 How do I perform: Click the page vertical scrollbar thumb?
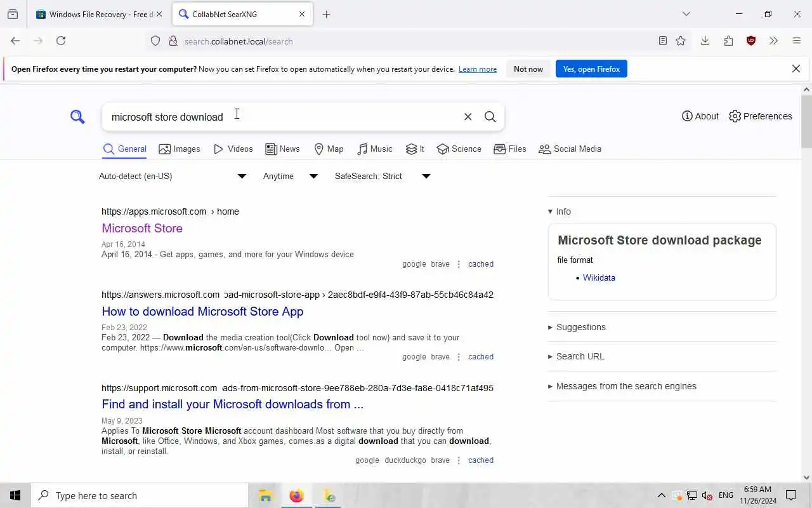click(x=806, y=121)
